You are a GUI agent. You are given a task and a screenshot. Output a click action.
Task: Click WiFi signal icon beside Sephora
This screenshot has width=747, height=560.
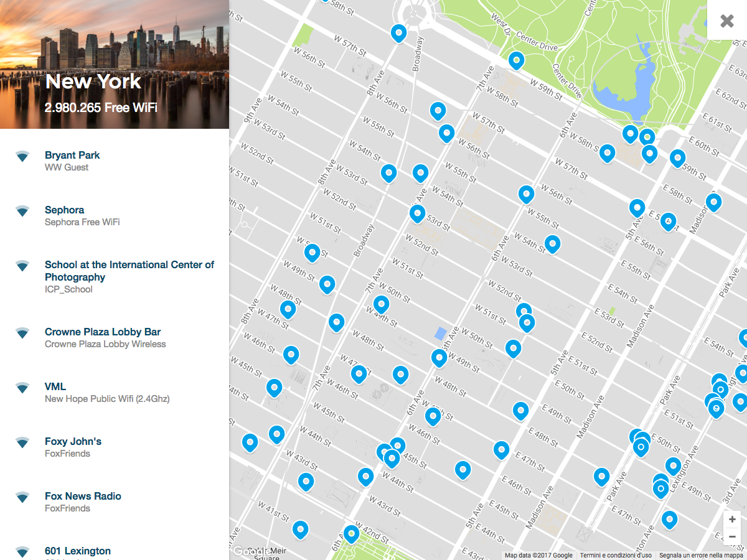pos(22,211)
